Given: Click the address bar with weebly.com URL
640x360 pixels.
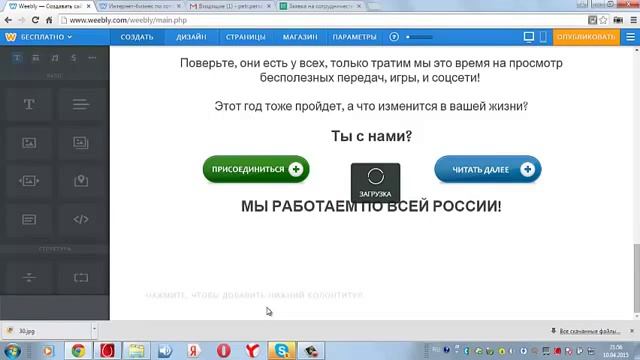Looking at the screenshot, I should click(322, 20).
